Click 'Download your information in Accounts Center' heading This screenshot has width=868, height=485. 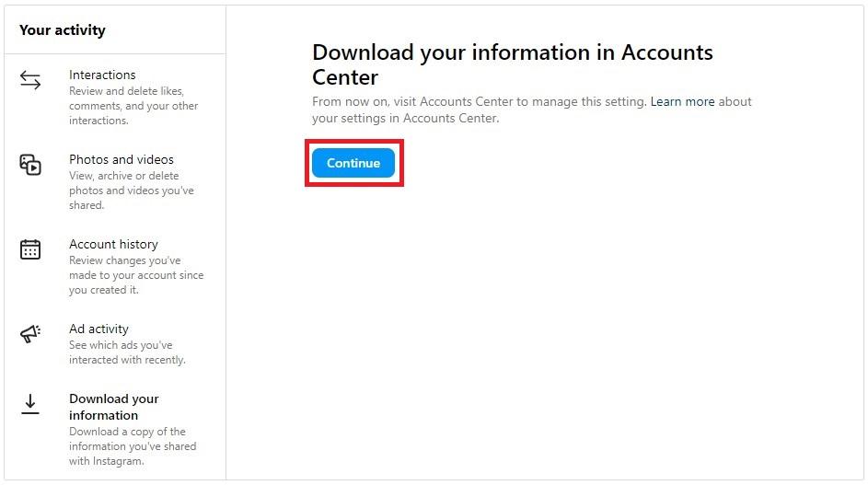click(513, 64)
